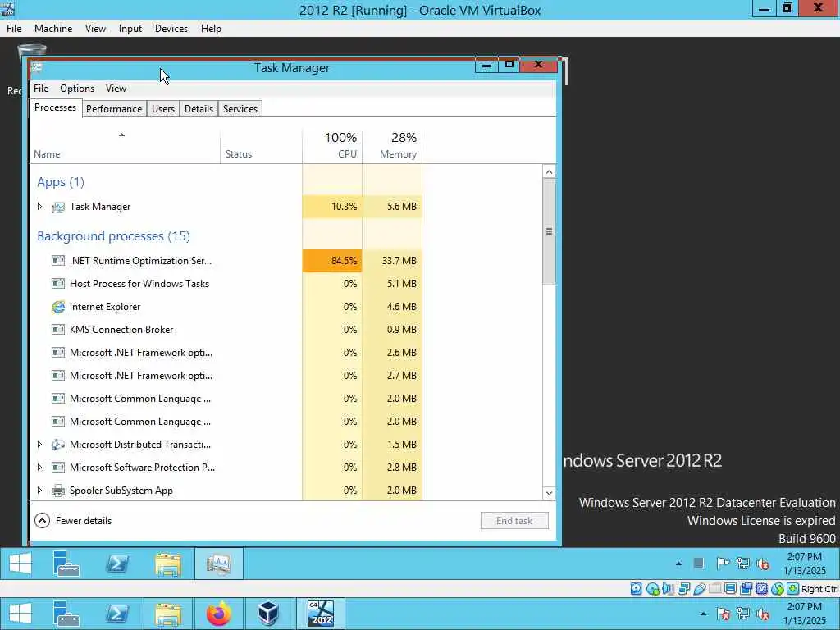Click Task Manager button on guest VM taskbar
840x630 pixels.
(x=218, y=564)
